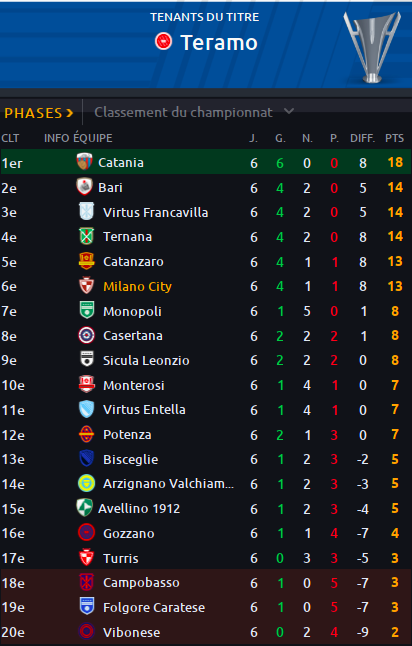Open Milano City team link

pos(137,286)
